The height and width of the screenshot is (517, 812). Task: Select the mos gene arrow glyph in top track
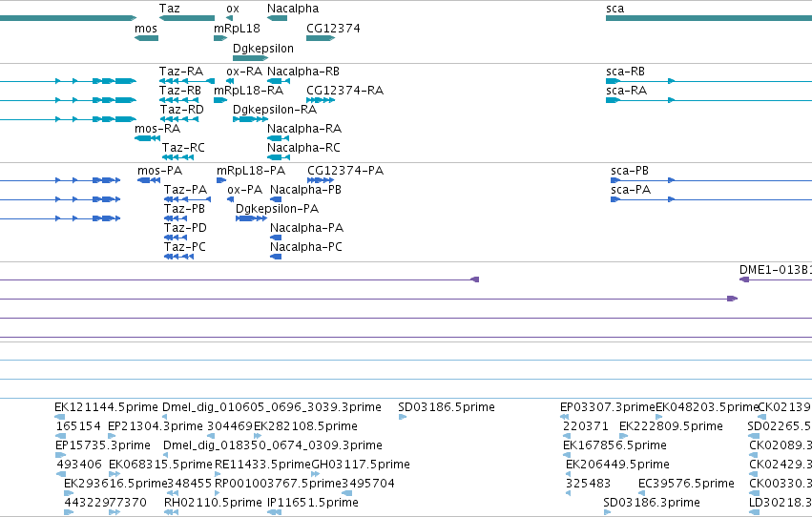pyautogui.click(x=147, y=38)
